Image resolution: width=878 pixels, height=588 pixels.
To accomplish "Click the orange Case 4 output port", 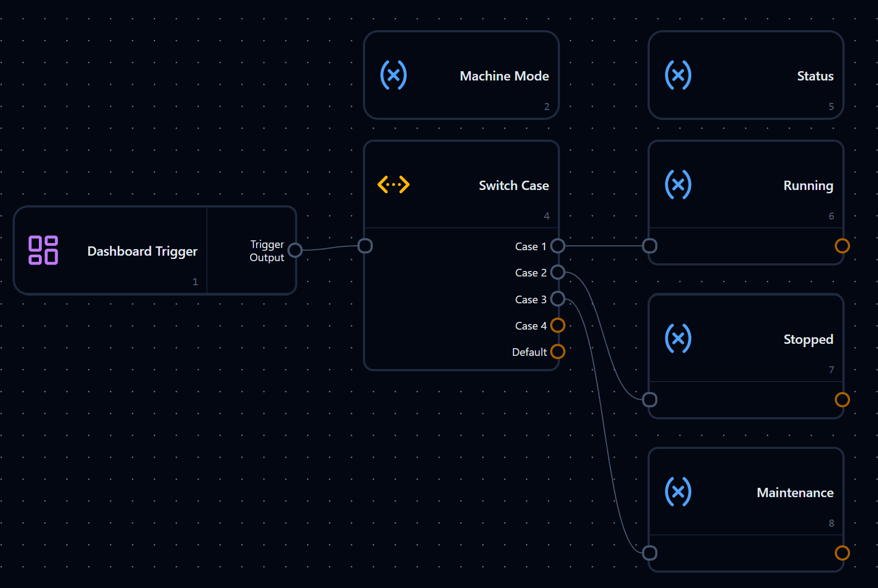I will (558, 325).
